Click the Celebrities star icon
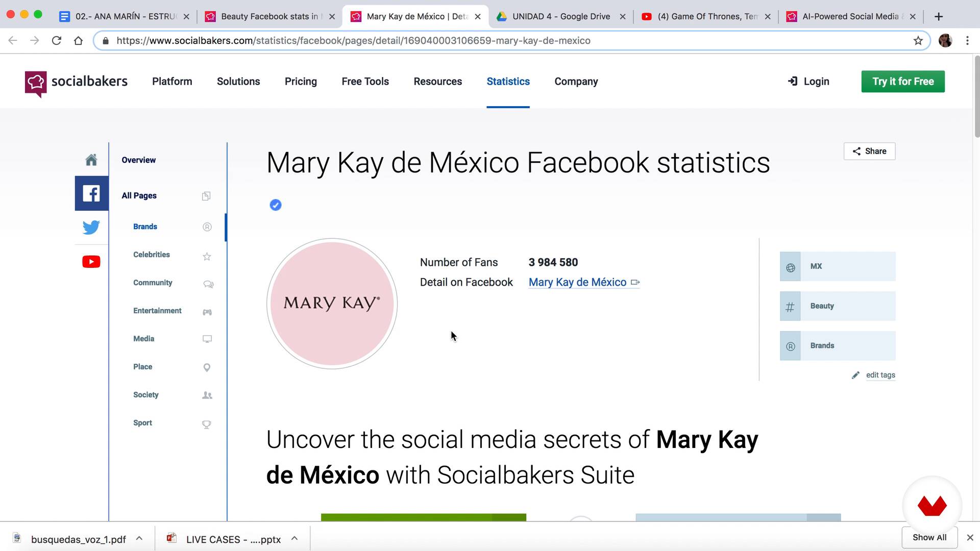The image size is (980, 551). pyautogui.click(x=207, y=256)
